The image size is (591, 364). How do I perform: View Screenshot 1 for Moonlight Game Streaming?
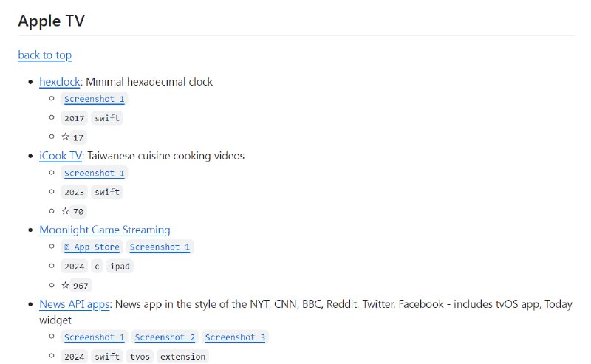pyautogui.click(x=160, y=247)
